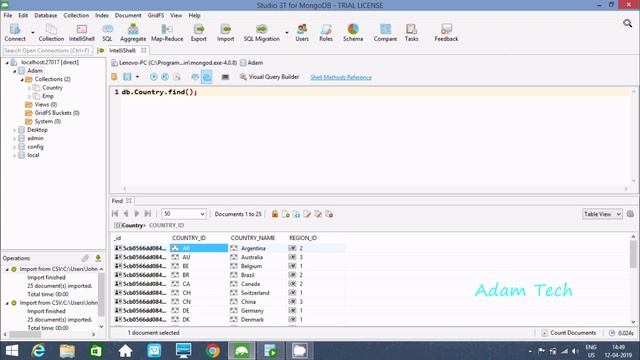The height and width of the screenshot is (360, 640).
Task: Click the Connect toolbar icon
Action: click(x=15, y=33)
